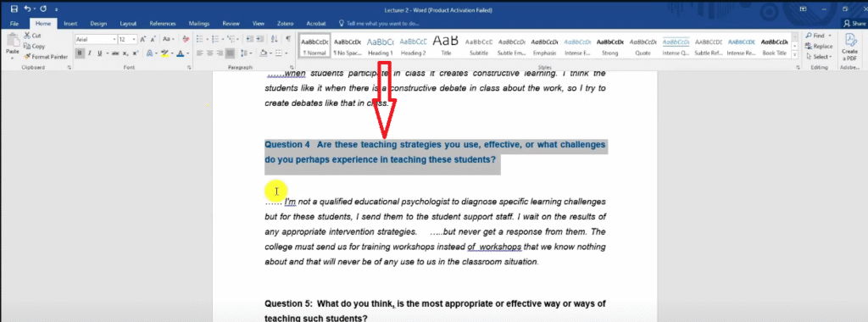Toggle Italic formatting
The height and width of the screenshot is (322, 868).
[x=90, y=53]
